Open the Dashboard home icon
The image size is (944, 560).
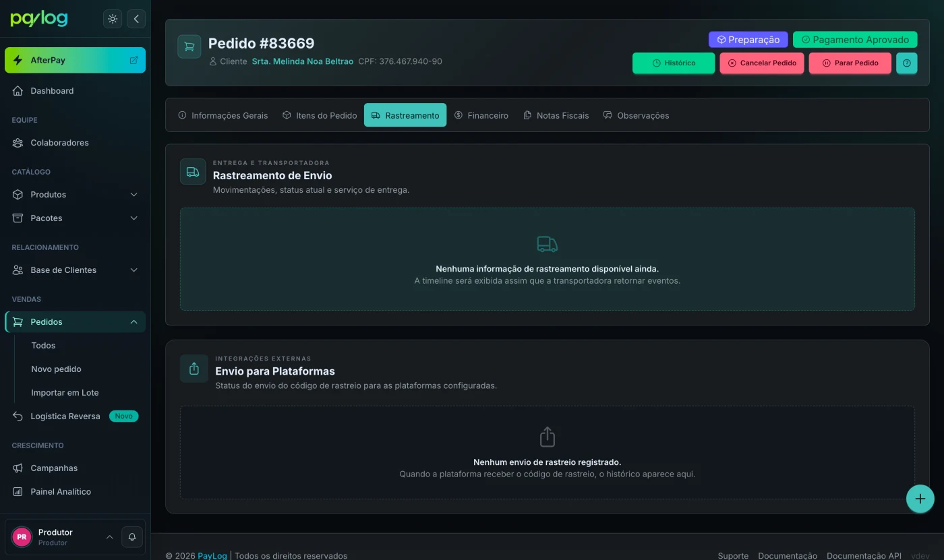18,91
